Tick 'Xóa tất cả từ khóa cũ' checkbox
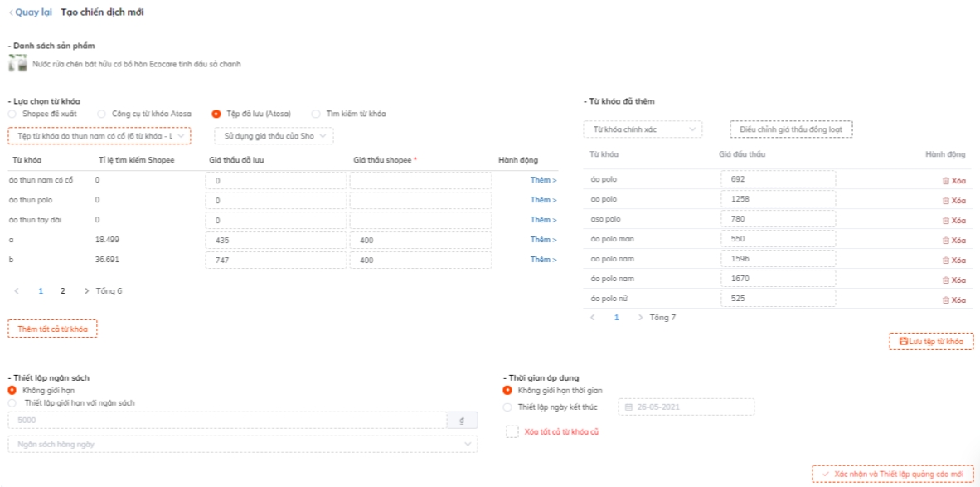The height and width of the screenshot is (487, 980). pos(512,431)
